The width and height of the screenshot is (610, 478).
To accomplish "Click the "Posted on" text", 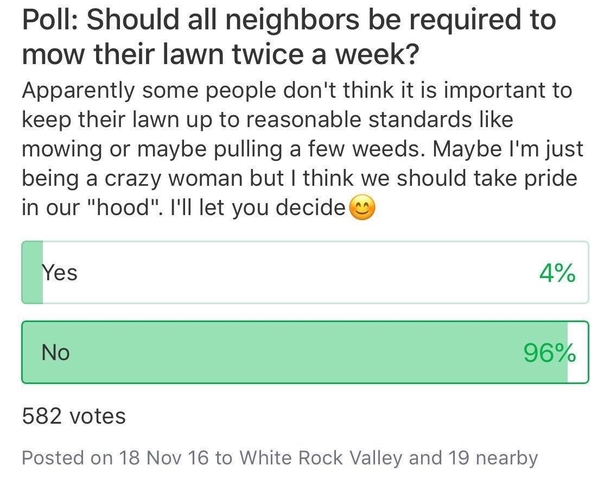I will point(67,457).
